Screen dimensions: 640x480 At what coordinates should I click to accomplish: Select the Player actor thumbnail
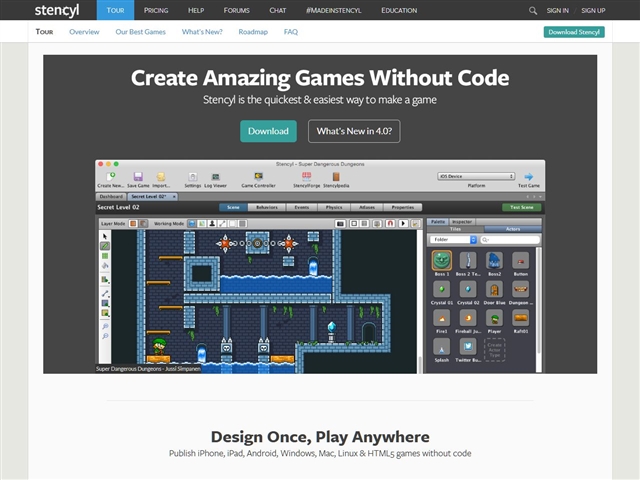(x=494, y=318)
